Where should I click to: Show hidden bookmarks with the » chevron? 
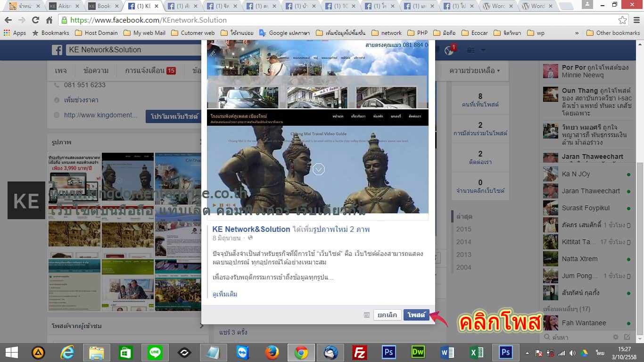[x=577, y=33]
